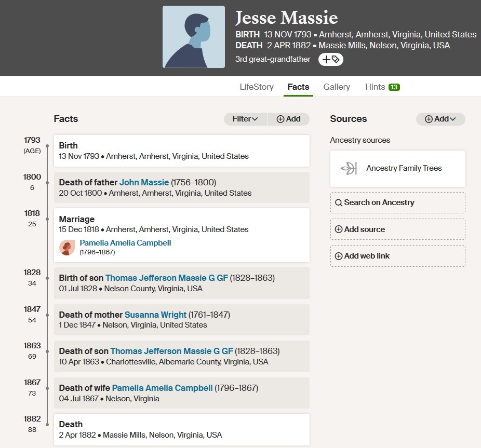The height and width of the screenshot is (448, 481).
Task: Click the add tag icon button
Action: point(330,60)
